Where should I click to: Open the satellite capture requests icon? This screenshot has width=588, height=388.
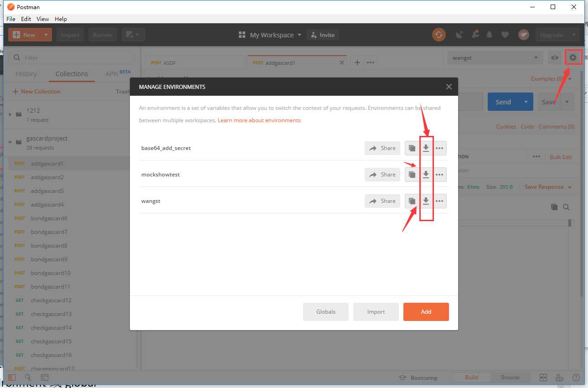coord(459,35)
